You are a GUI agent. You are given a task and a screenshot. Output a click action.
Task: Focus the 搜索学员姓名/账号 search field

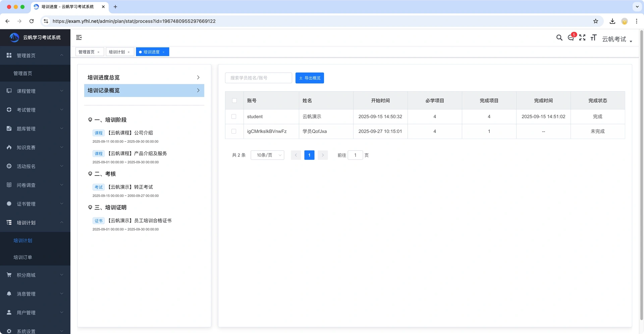pos(259,78)
